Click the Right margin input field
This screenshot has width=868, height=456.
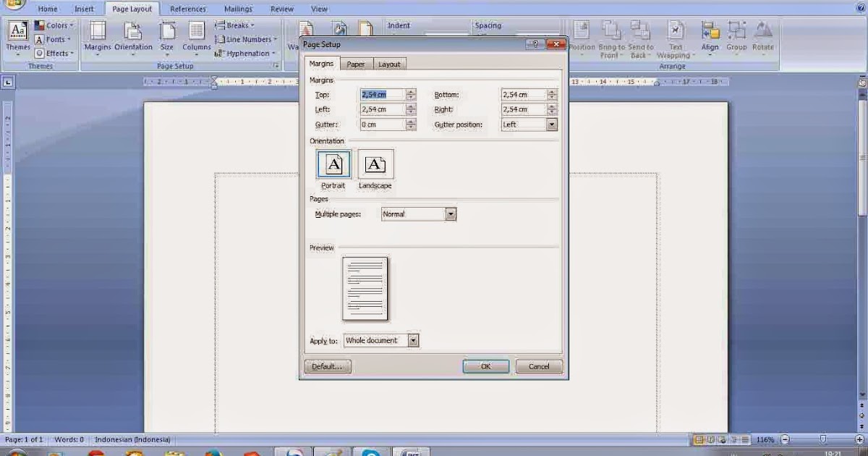(x=524, y=109)
